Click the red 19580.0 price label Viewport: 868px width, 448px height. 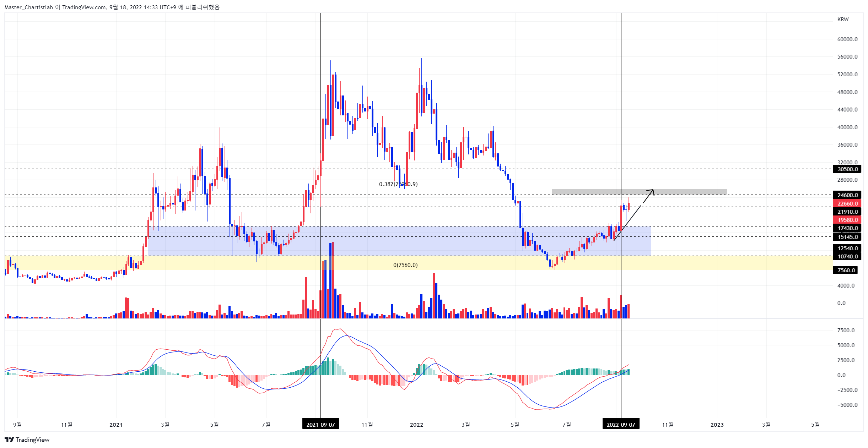847,220
